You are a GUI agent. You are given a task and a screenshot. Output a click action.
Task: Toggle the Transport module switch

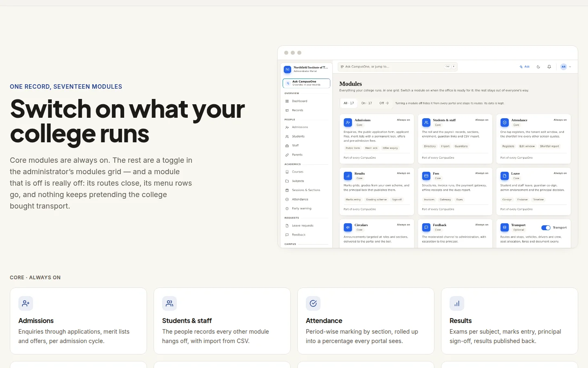pyautogui.click(x=546, y=228)
